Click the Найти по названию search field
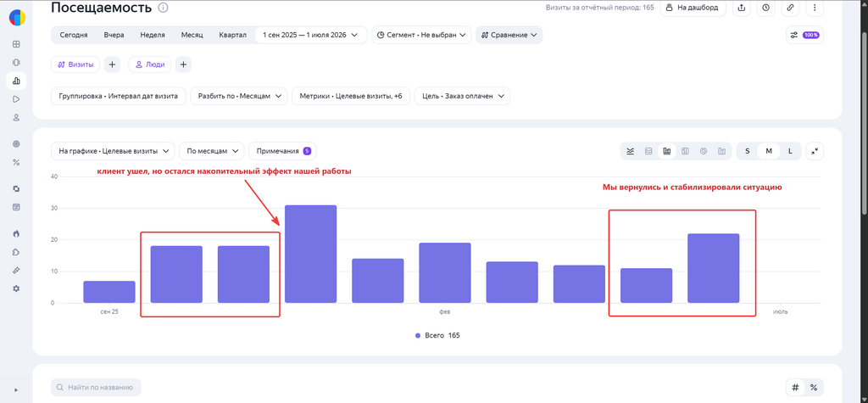868x403 pixels. (x=96, y=387)
